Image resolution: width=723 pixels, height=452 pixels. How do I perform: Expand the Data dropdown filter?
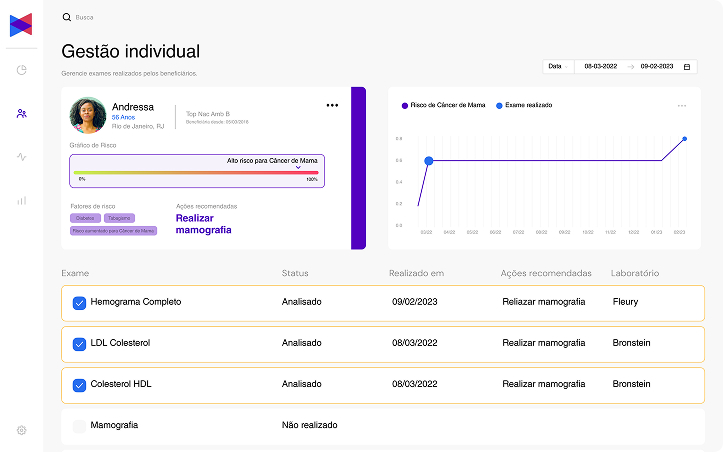pyautogui.click(x=557, y=66)
